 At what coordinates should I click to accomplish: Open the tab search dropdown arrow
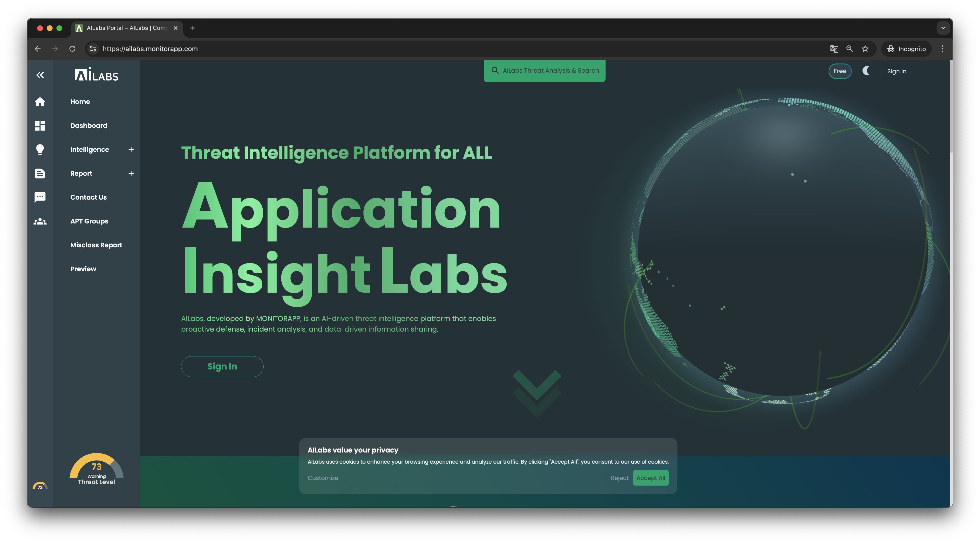click(x=943, y=28)
